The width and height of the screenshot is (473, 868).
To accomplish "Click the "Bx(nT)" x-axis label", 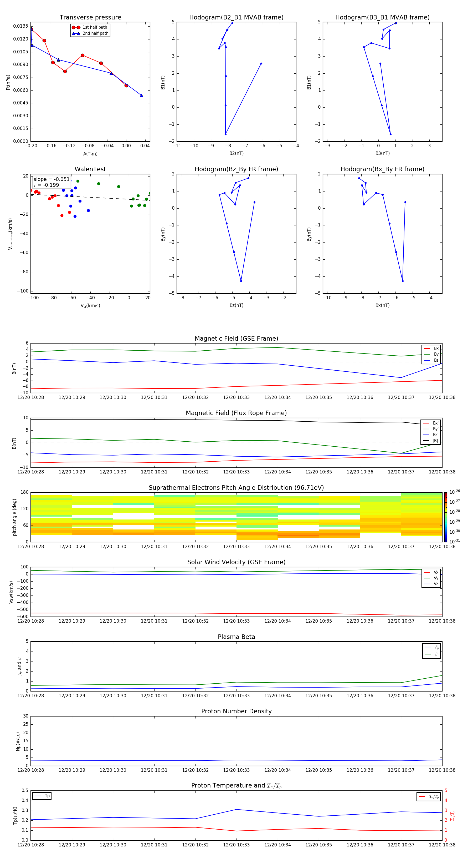I will click(x=382, y=305).
